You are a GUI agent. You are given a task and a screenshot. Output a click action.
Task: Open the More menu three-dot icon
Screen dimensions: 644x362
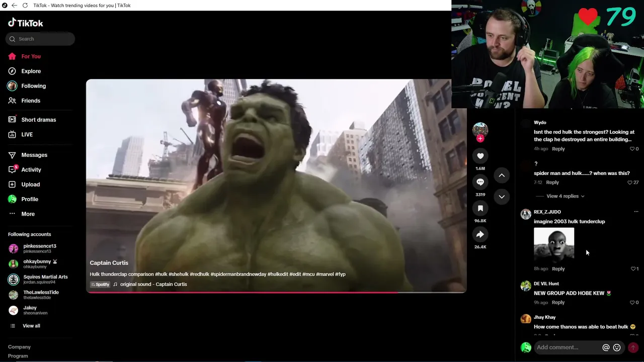[12, 214]
